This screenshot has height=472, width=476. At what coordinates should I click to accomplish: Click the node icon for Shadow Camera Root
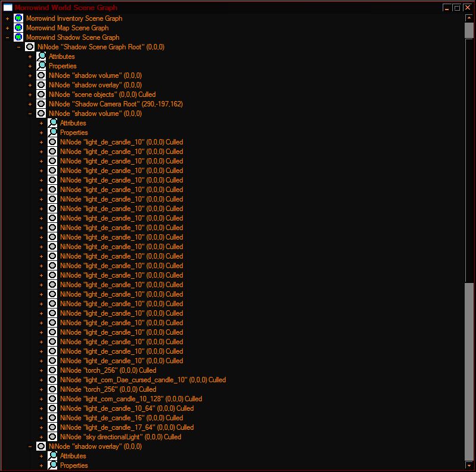tap(41, 104)
